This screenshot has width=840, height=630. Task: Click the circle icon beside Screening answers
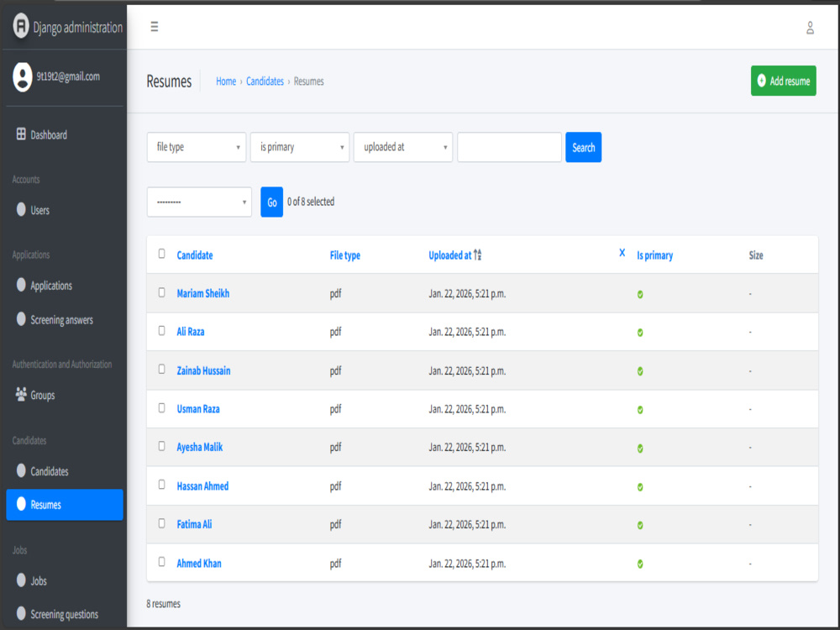pyautogui.click(x=21, y=318)
